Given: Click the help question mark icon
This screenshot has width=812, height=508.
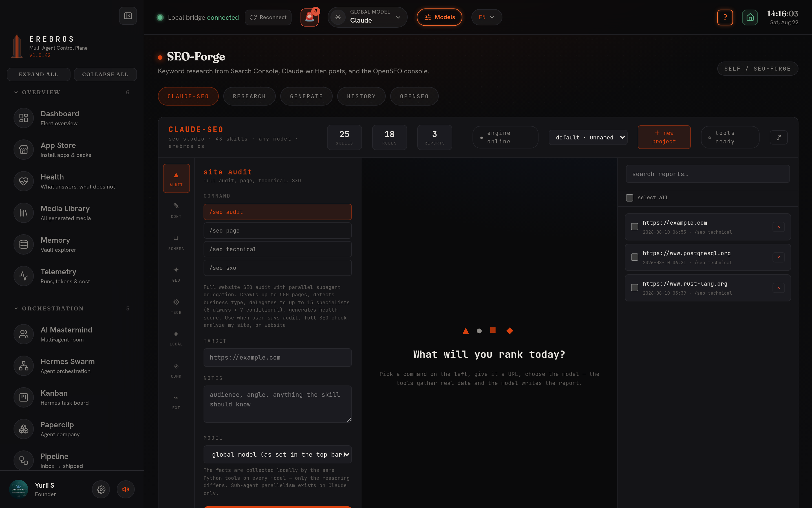Looking at the screenshot, I should click(x=725, y=17).
